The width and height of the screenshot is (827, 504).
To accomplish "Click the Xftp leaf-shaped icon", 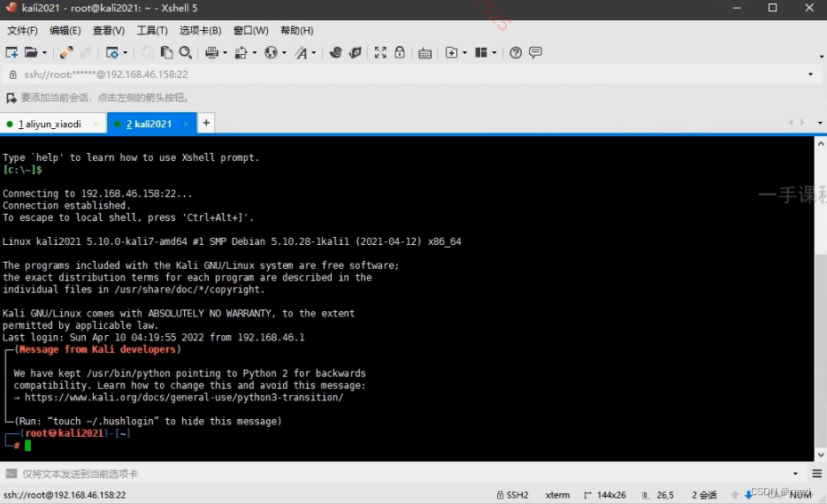I will (x=356, y=52).
